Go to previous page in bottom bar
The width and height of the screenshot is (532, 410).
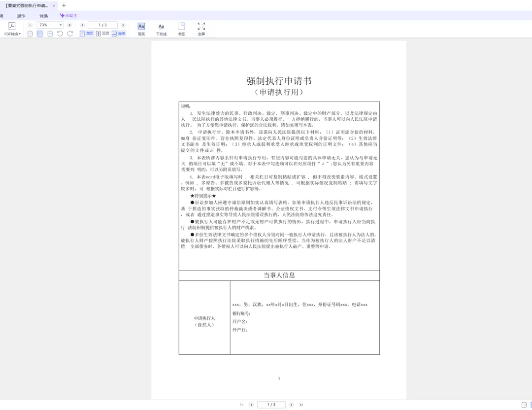click(x=251, y=405)
